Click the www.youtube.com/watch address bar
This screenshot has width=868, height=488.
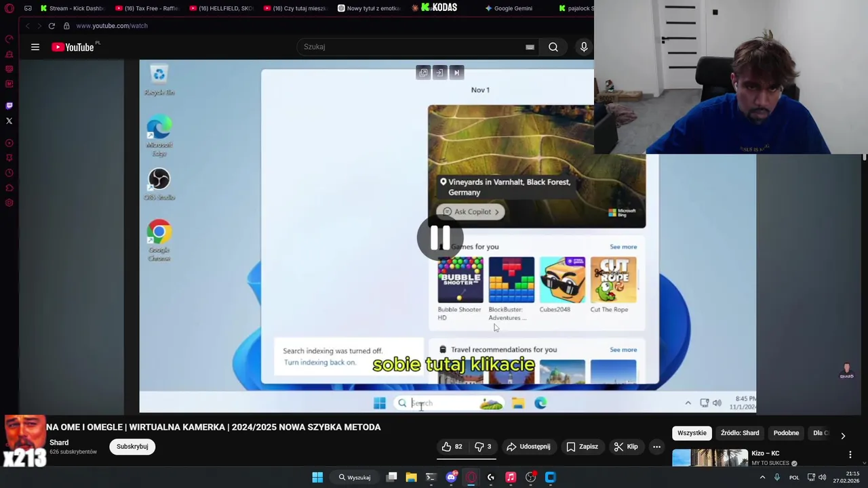(112, 26)
